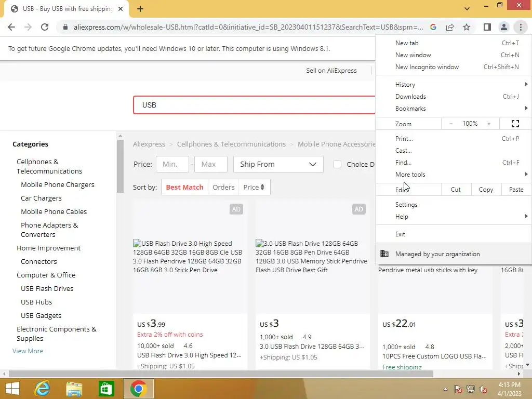Open a new tab with plus button
This screenshot has height=399, width=532.
(140, 9)
